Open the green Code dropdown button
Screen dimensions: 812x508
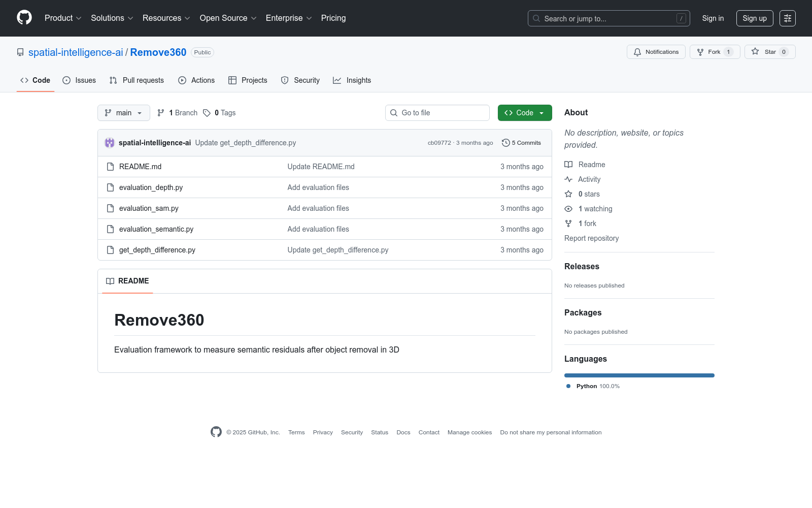pyautogui.click(x=525, y=113)
